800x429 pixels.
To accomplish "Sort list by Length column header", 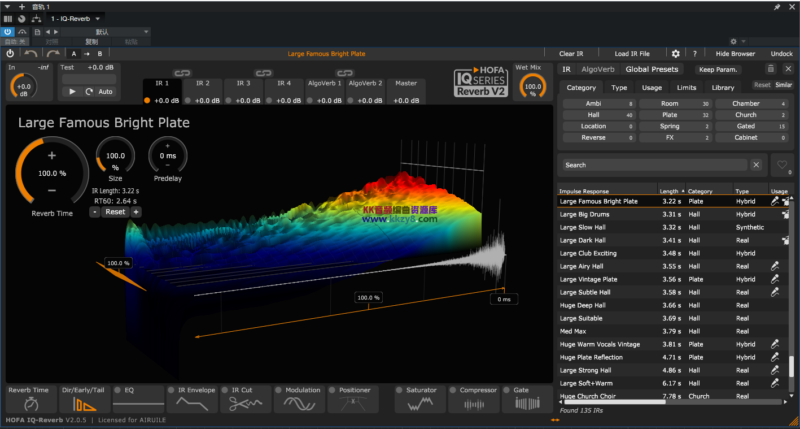I will coord(669,190).
